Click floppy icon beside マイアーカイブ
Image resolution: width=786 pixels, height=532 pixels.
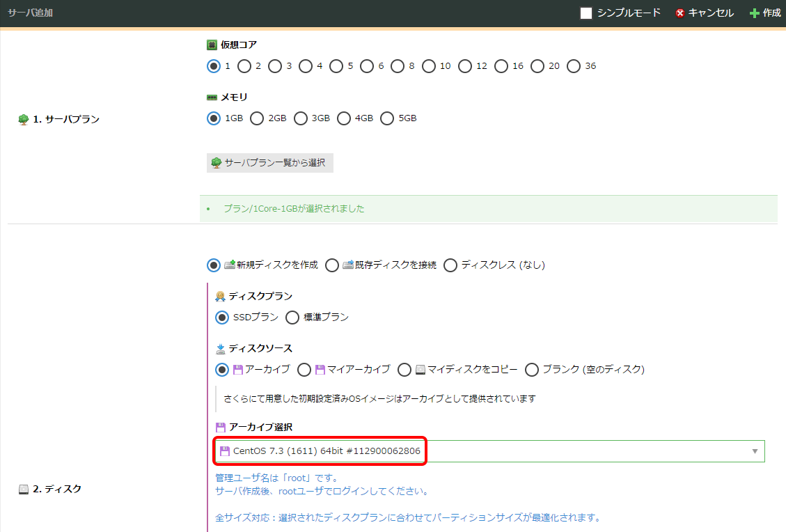pyautogui.click(x=320, y=370)
